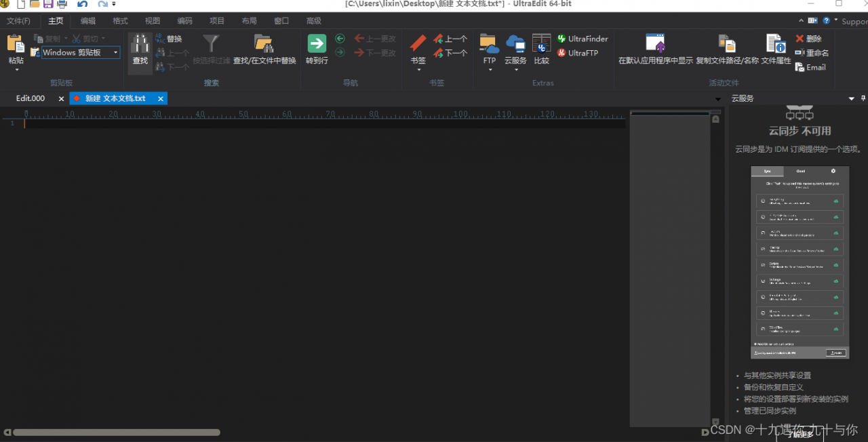This screenshot has height=442, width=868.
Task: Switch to the 窗口 ribbon tab
Action: point(281,21)
